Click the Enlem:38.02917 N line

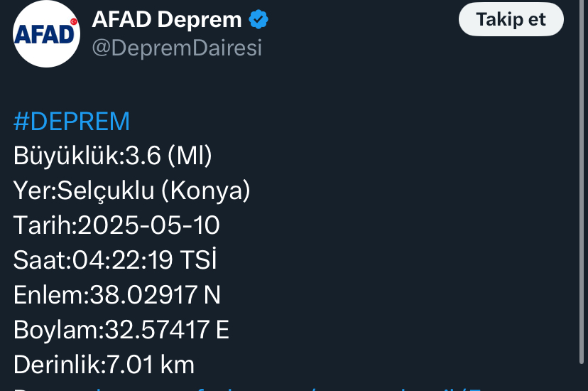(117, 295)
